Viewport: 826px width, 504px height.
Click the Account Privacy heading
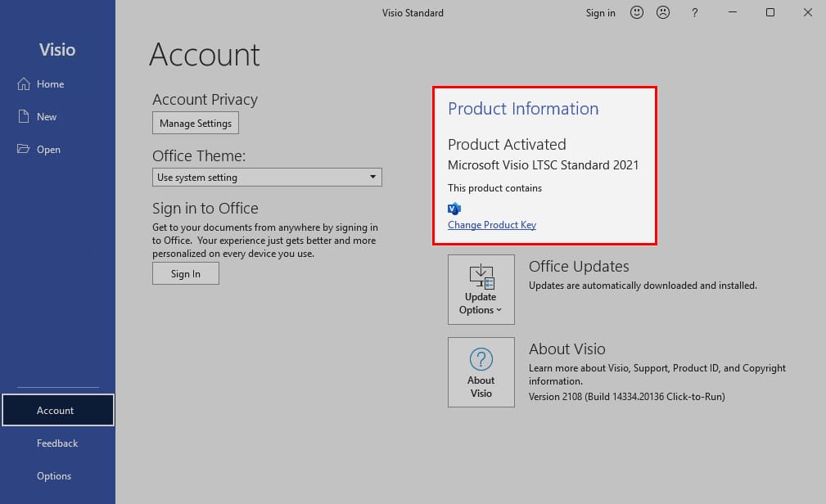tap(205, 100)
